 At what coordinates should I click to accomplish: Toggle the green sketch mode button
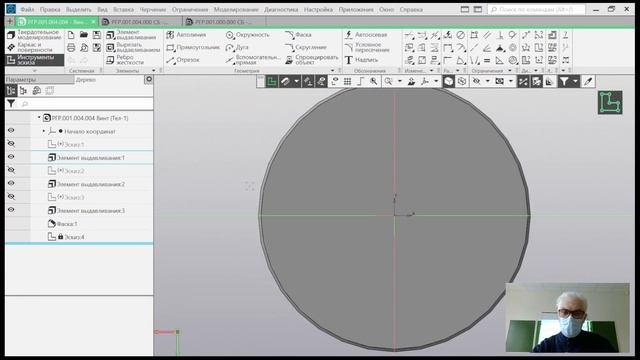pyautogui.click(x=271, y=82)
